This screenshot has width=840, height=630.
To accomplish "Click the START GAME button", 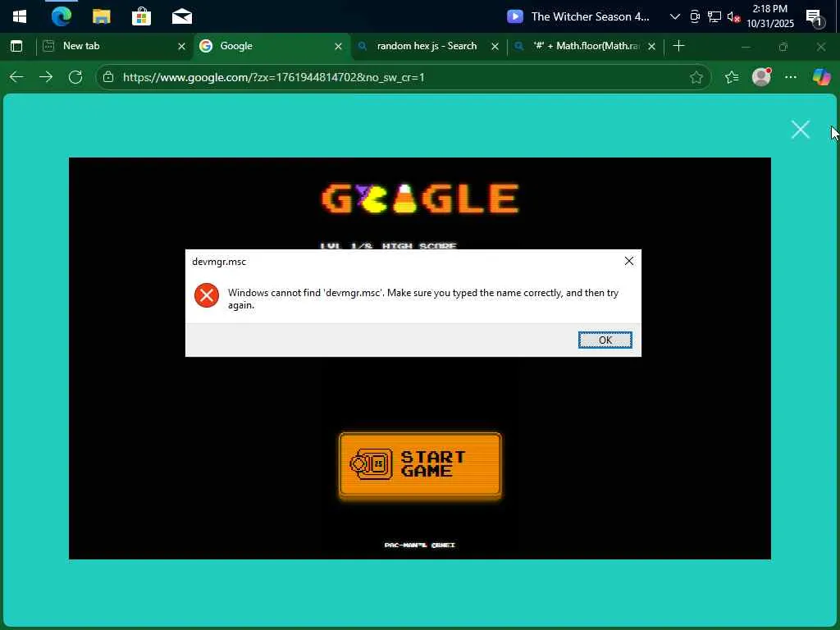I will [x=420, y=466].
